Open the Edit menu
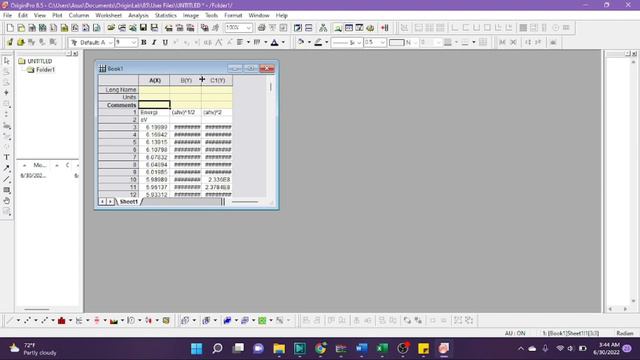Screen dimensions: 640x360 point(23,16)
